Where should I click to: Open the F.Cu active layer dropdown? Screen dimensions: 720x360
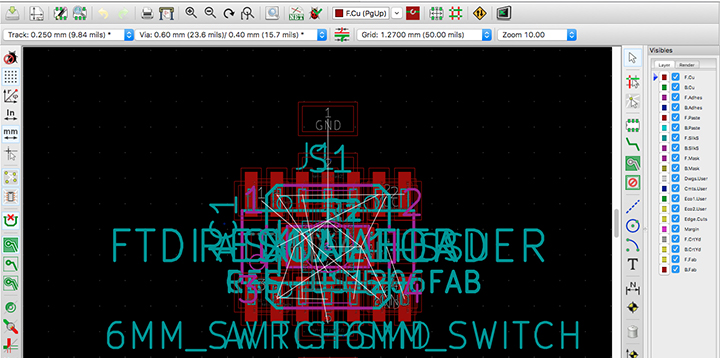(x=367, y=13)
